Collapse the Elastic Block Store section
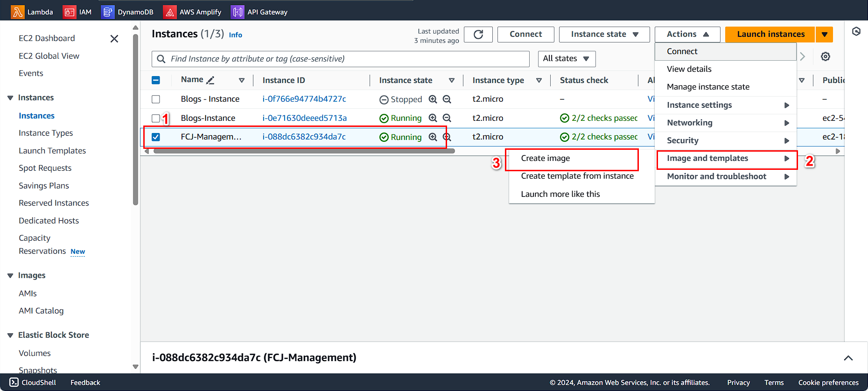Viewport: 868px width, 391px height. [10, 335]
